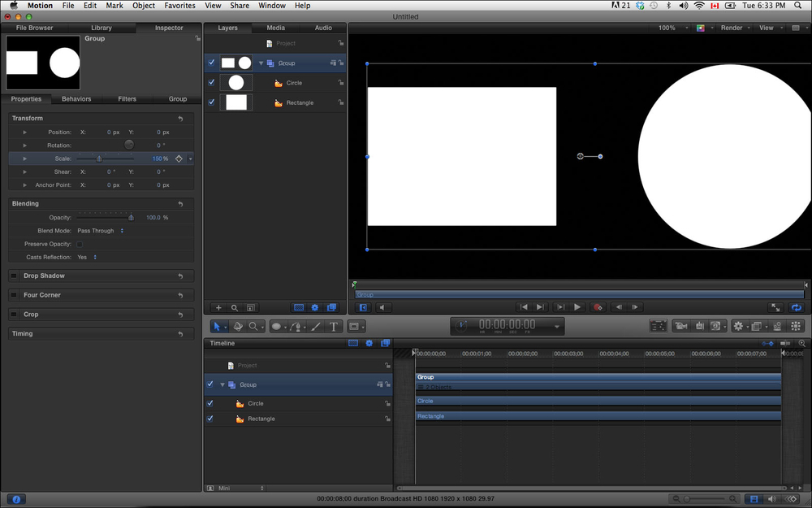Click the Record animation button
The width and height of the screenshot is (812, 508).
pos(598,307)
